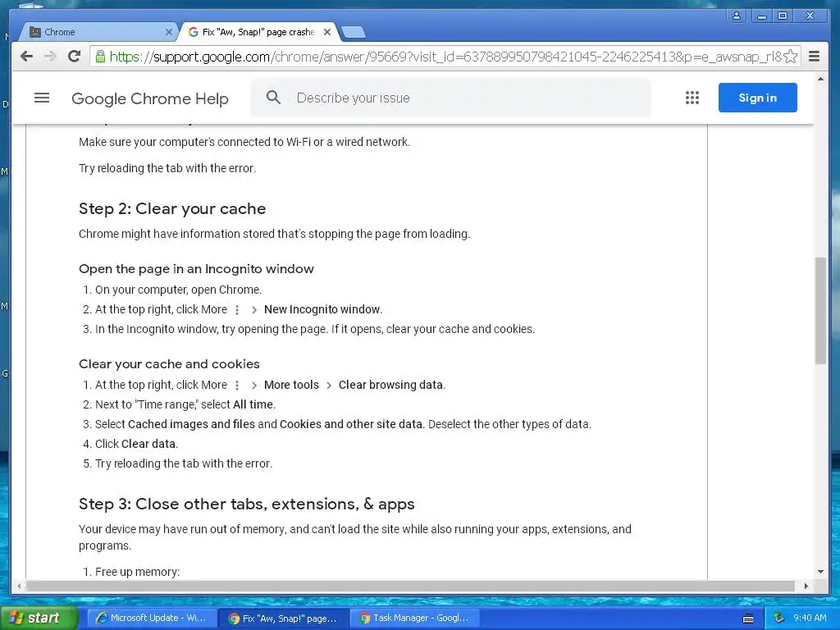Bookmark this page with the star icon
The image size is (840, 630).
click(x=790, y=57)
